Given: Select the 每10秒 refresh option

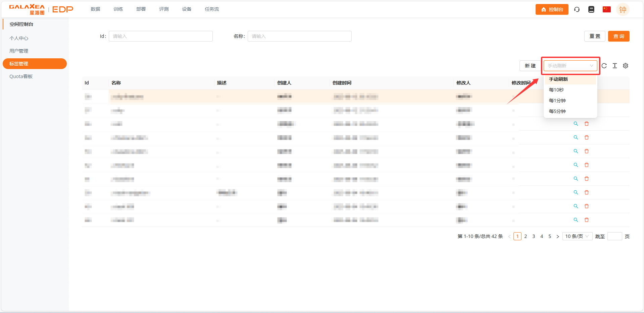Looking at the screenshot, I should (x=556, y=90).
